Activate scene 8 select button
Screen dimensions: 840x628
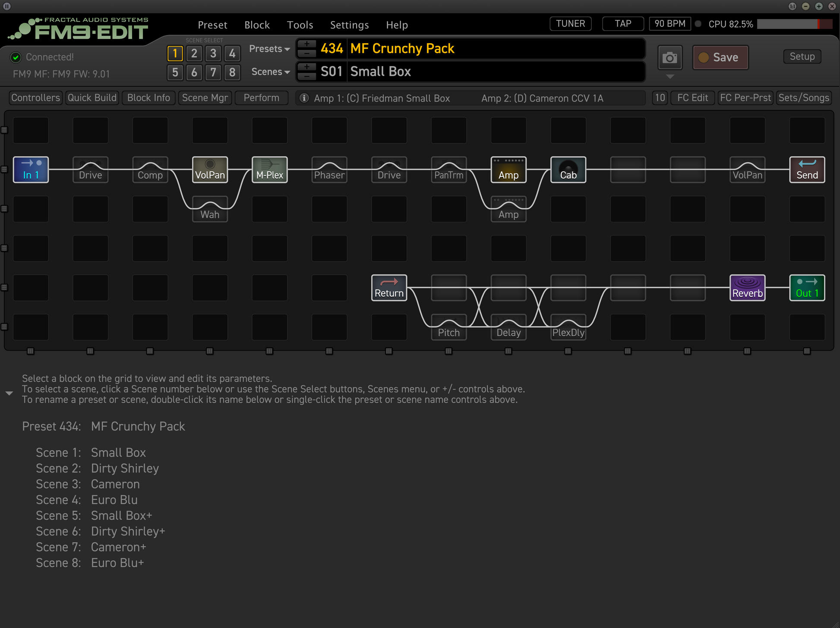232,72
